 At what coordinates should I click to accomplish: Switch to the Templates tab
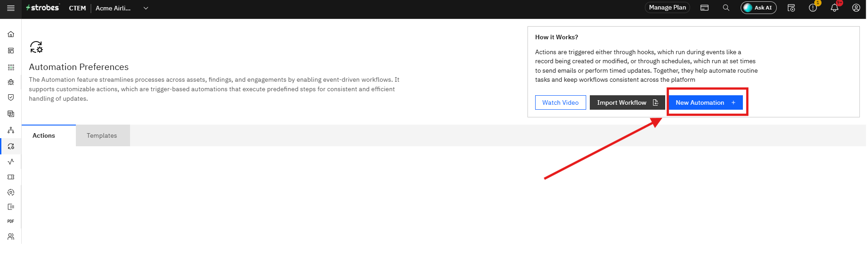point(103,135)
